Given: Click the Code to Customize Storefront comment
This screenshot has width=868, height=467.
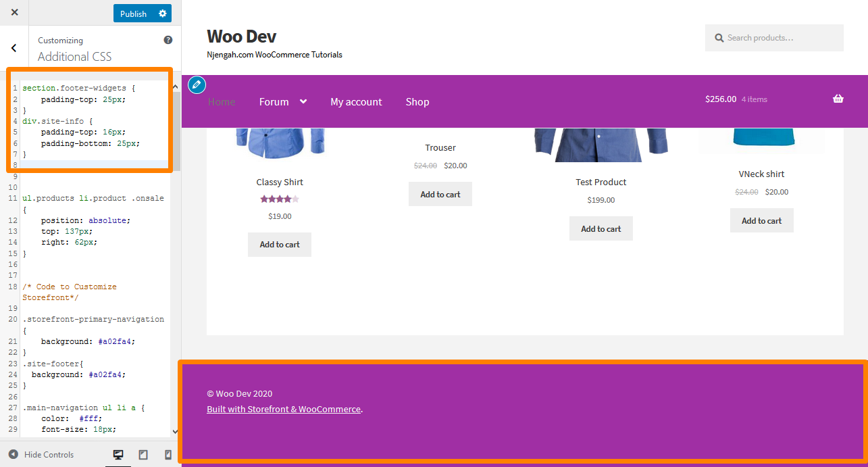Looking at the screenshot, I should tap(70, 292).
